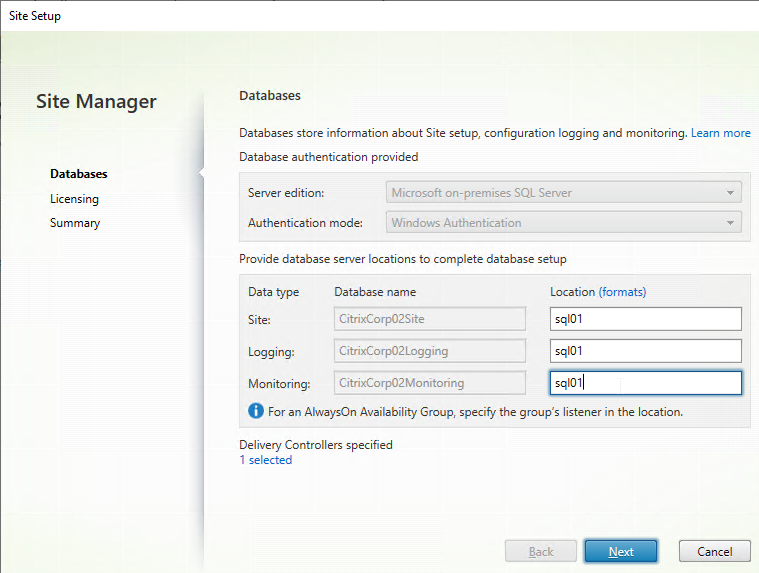Open the Location formats link
Screen dimensions: 759x573
(x=622, y=292)
